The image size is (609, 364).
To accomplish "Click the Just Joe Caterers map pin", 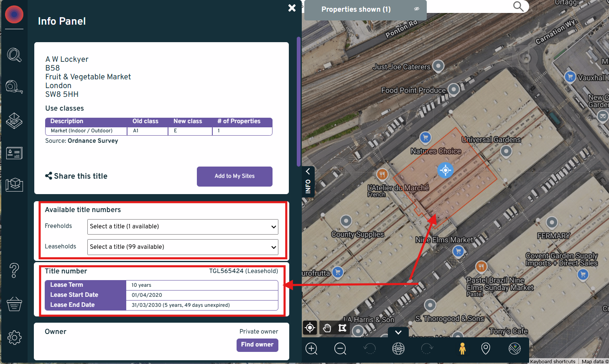I will pos(438,66).
